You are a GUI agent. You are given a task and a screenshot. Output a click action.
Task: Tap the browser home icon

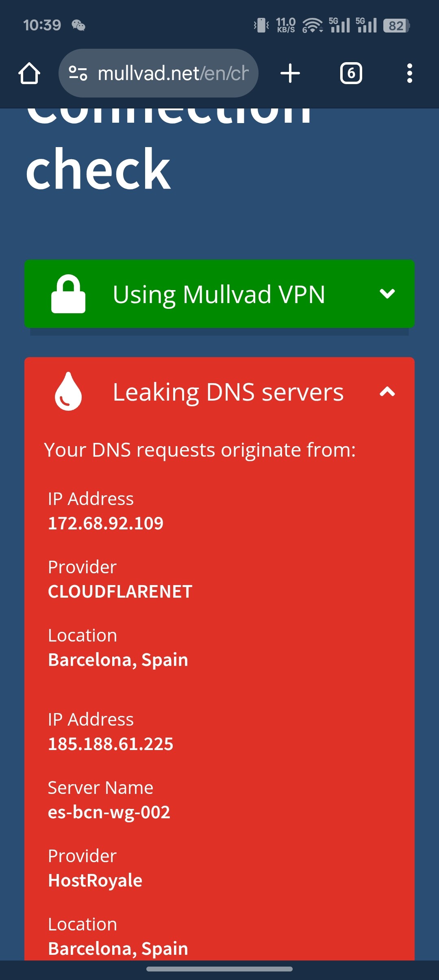click(29, 74)
